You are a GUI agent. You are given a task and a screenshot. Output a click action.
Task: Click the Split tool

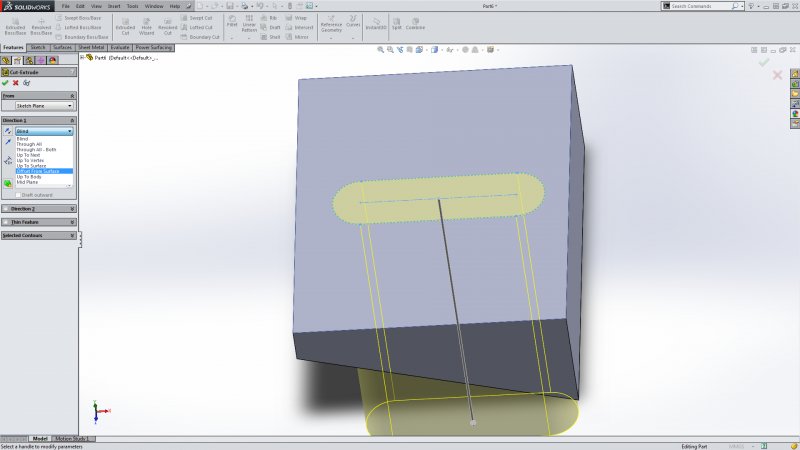396,24
